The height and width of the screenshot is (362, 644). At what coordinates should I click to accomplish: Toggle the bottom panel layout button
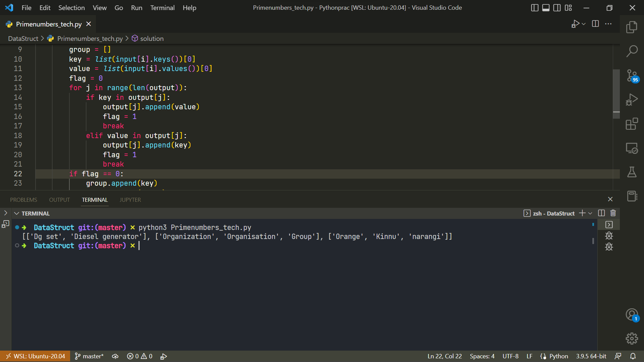546,8
